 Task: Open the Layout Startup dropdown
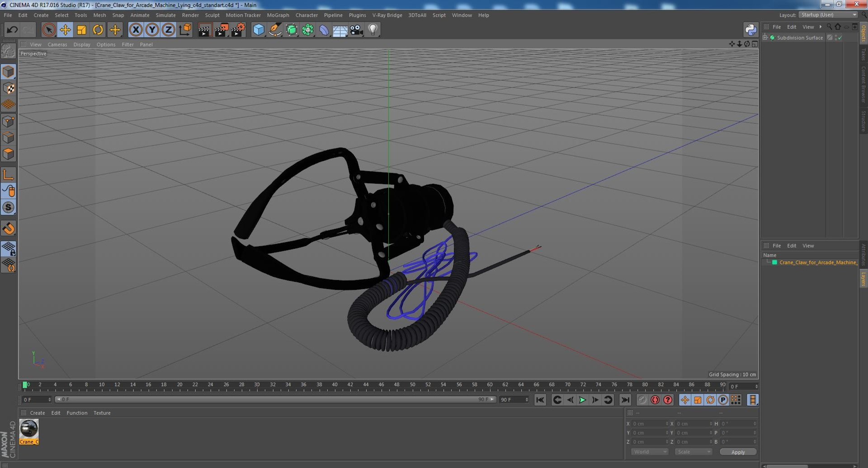tap(829, 15)
